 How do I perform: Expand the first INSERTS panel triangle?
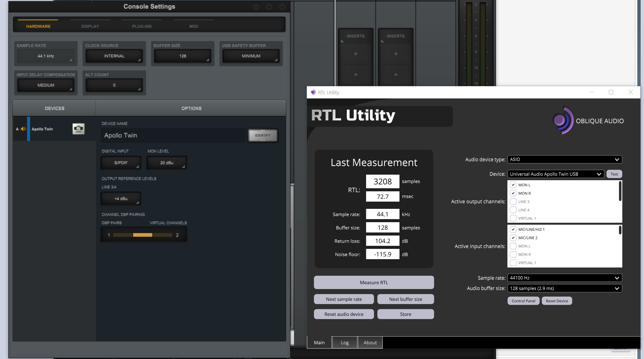click(x=342, y=41)
